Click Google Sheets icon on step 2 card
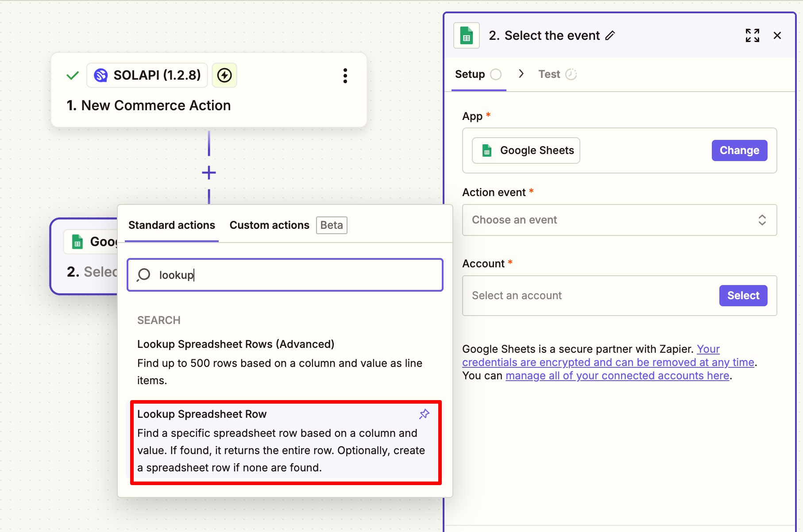The height and width of the screenshot is (532, 803). (77, 242)
